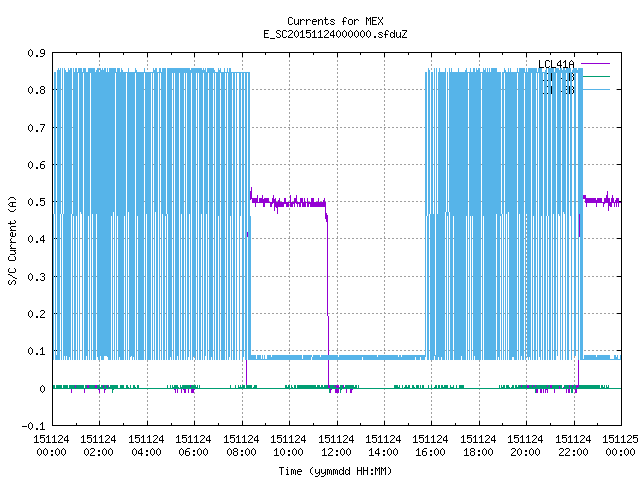Viewport: 640px width, 480px height.
Task: Click the 0.9 y-axis tick label
Action: point(36,53)
